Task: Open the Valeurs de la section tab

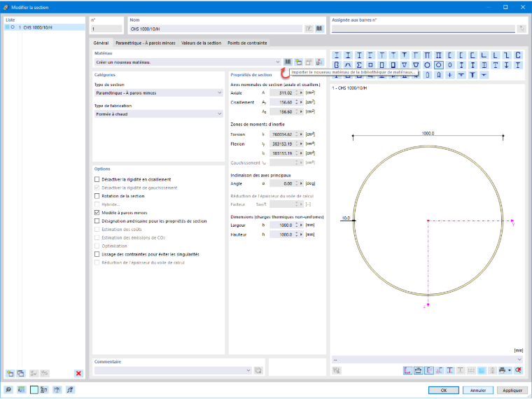Action: [x=201, y=43]
